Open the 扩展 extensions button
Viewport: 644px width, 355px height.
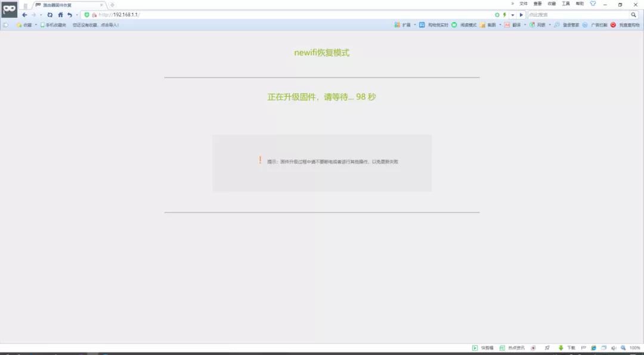pos(402,25)
